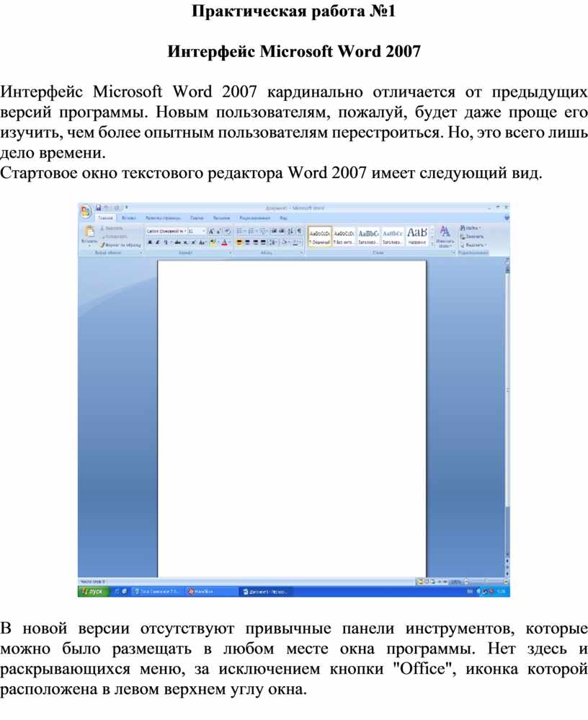The height and width of the screenshot is (720, 588).
Task: Expand the Styles gallery with its More arrow
Action: coord(432,244)
